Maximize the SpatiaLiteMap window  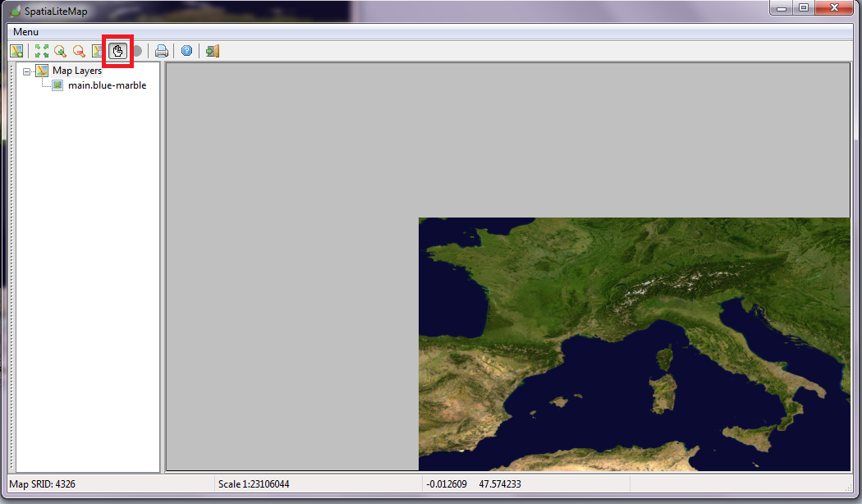coord(804,7)
